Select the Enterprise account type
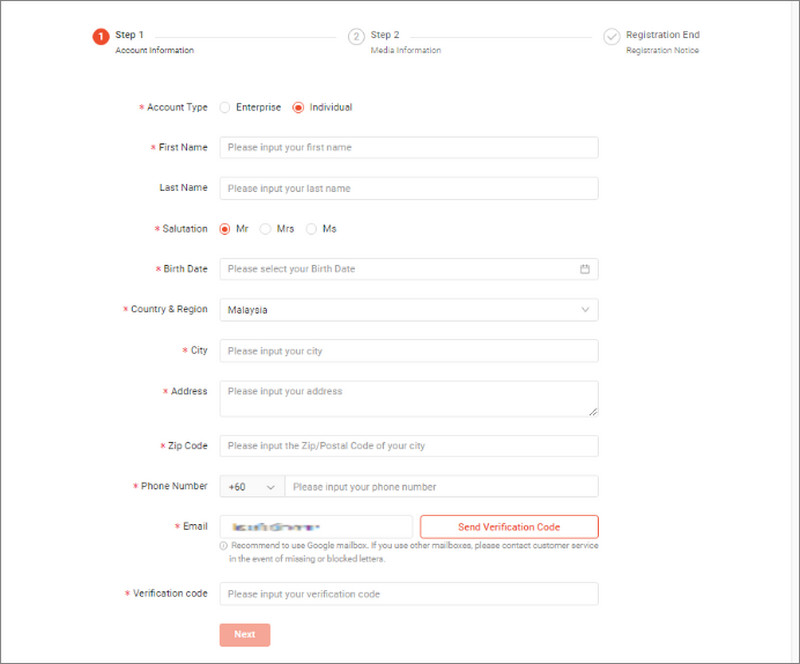 (227, 107)
